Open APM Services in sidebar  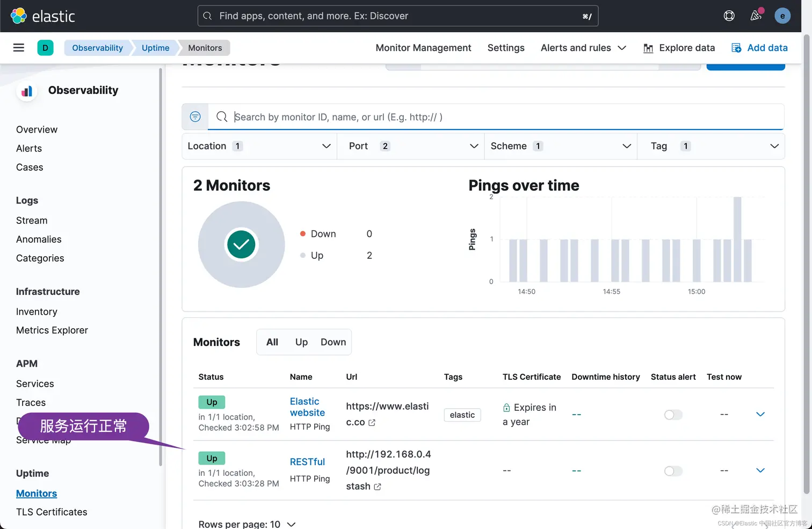pyautogui.click(x=35, y=383)
